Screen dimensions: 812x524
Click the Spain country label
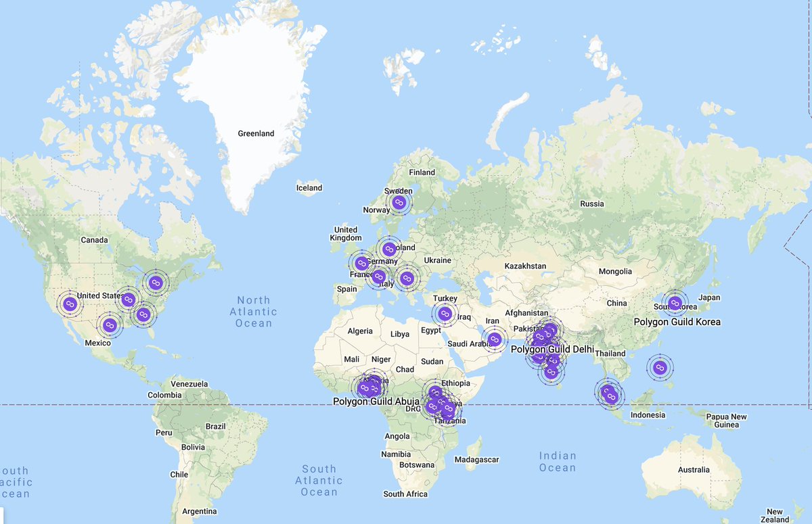pyautogui.click(x=346, y=289)
